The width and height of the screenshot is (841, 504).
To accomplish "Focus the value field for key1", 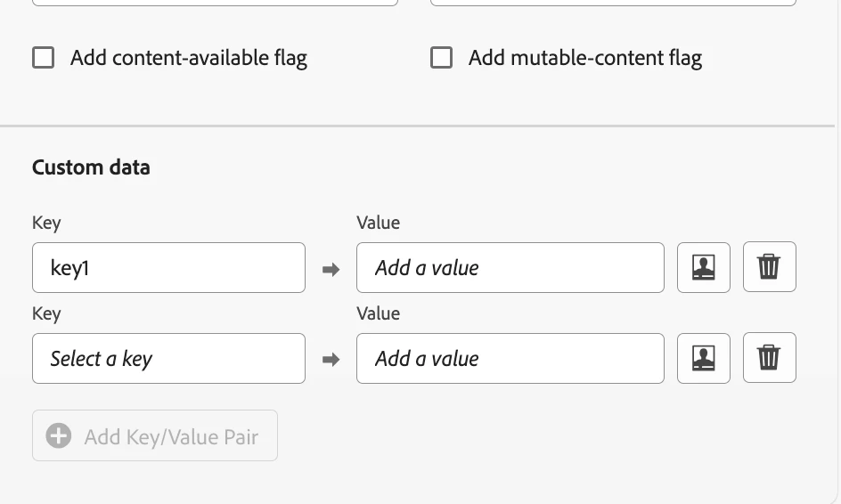I will pyautogui.click(x=510, y=267).
